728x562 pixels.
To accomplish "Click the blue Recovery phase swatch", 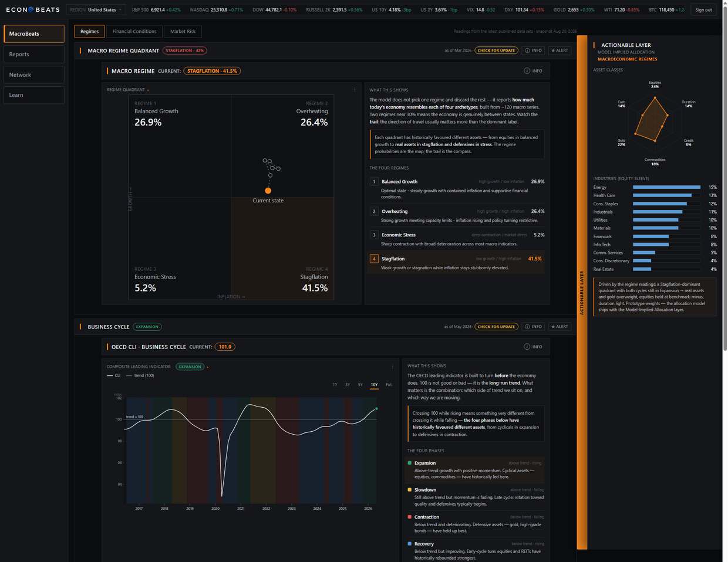I will pyautogui.click(x=409, y=544).
